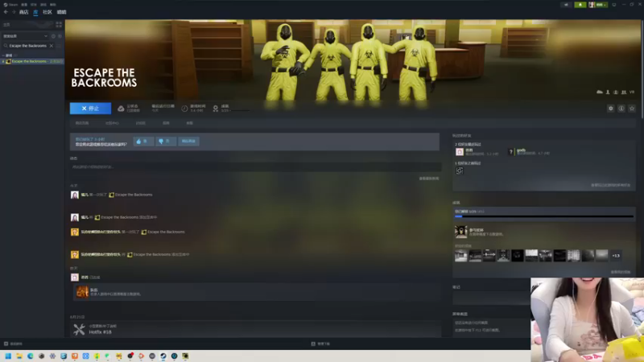
Task: Focus the Escape the Backrooms search field
Action: click(28, 46)
